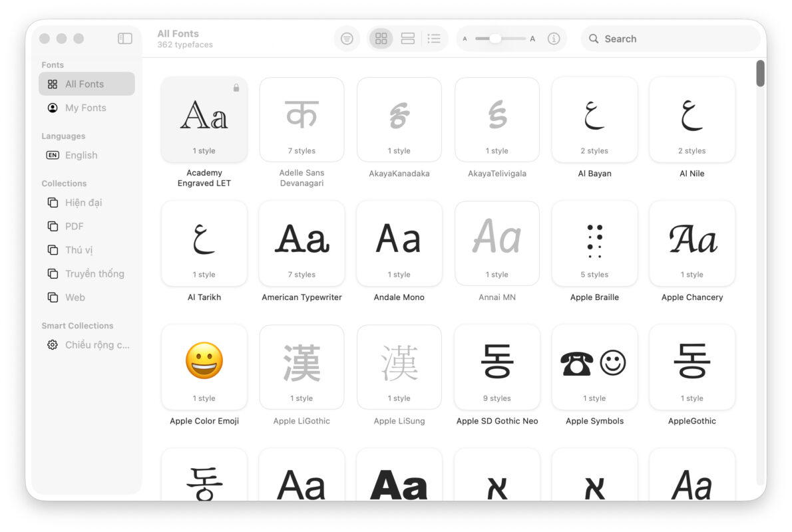Select the Annai MN font card
Image resolution: width=792 pixels, height=532 pixels.
pyautogui.click(x=497, y=243)
